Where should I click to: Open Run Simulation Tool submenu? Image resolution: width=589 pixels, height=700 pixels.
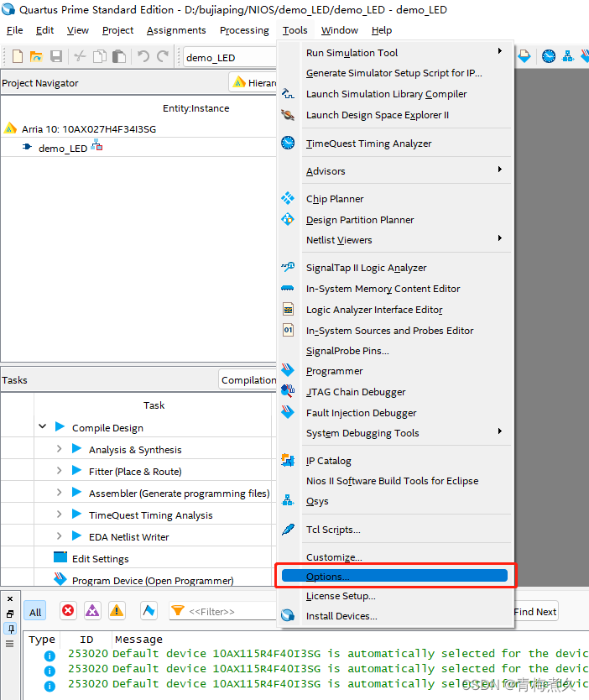pyautogui.click(x=395, y=53)
